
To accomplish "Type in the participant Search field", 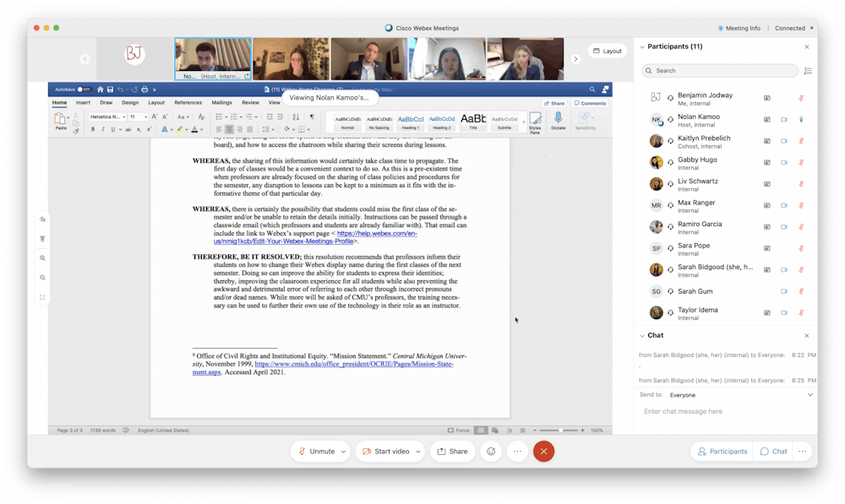I will 722,71.
